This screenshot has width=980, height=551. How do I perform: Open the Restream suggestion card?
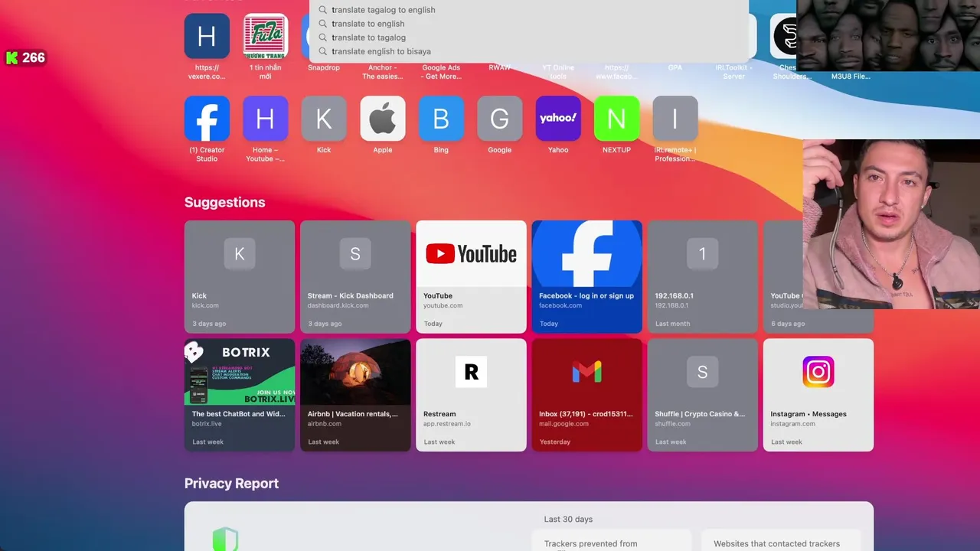click(x=471, y=395)
